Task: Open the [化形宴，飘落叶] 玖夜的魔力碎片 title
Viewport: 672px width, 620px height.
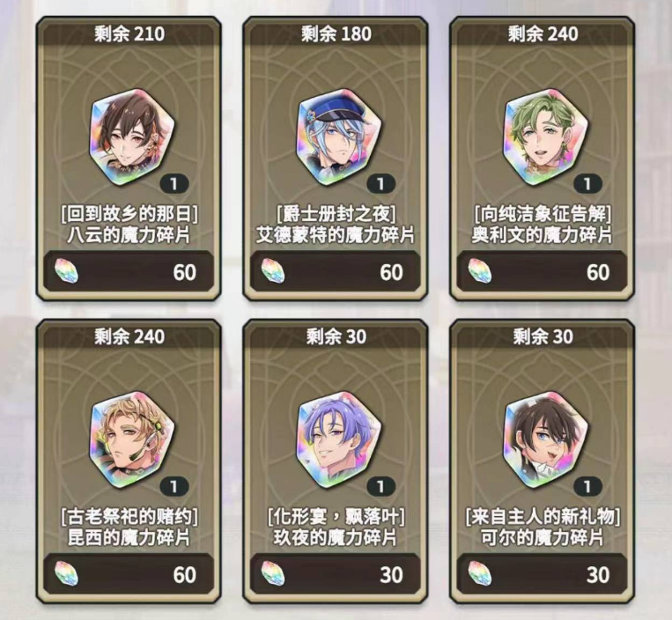Action: 336,527
